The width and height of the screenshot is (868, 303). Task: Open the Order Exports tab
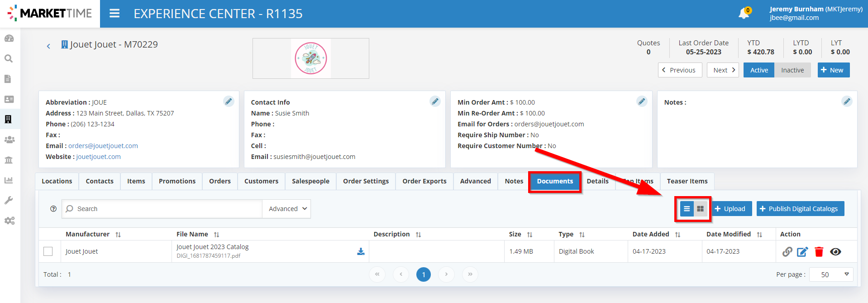424,181
